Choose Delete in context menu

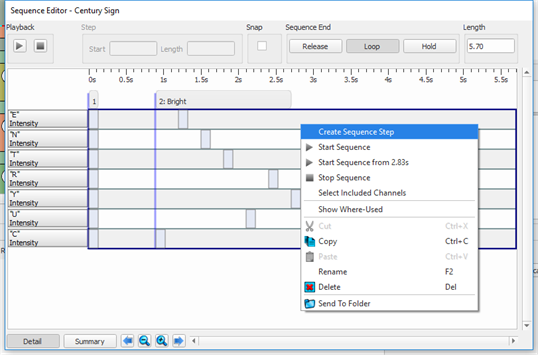tap(389, 287)
